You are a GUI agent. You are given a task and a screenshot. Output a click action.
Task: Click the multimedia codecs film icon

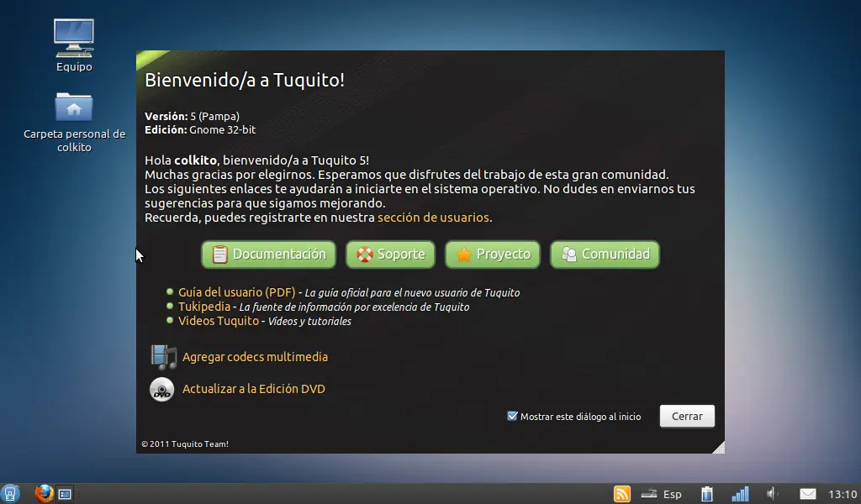click(163, 357)
